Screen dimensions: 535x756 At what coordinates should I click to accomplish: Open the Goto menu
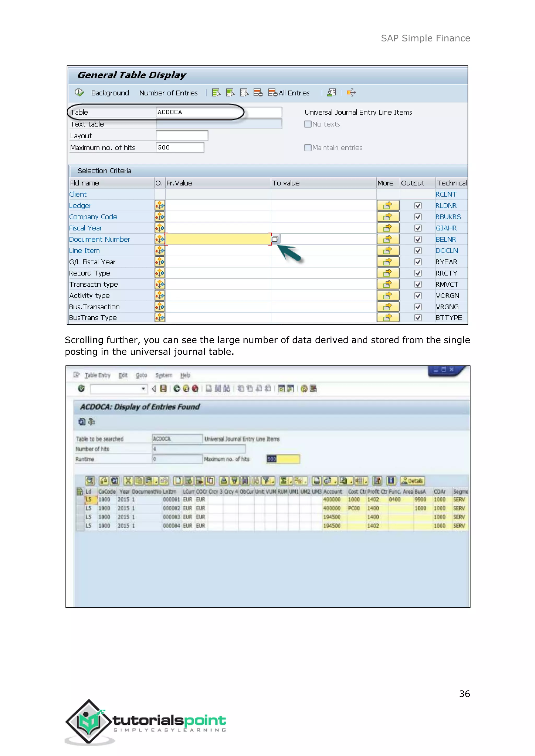[141, 375]
